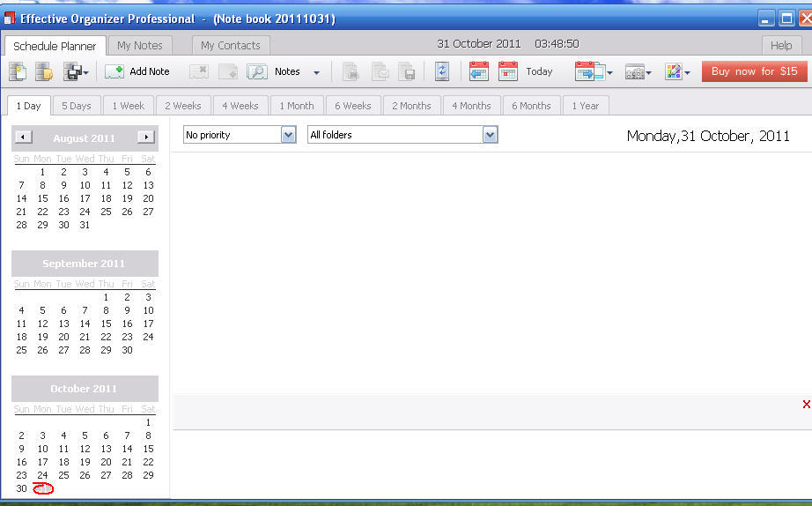Screen dimensions: 812x506
Task: Go to previous date calendar icon
Action: coord(479,71)
